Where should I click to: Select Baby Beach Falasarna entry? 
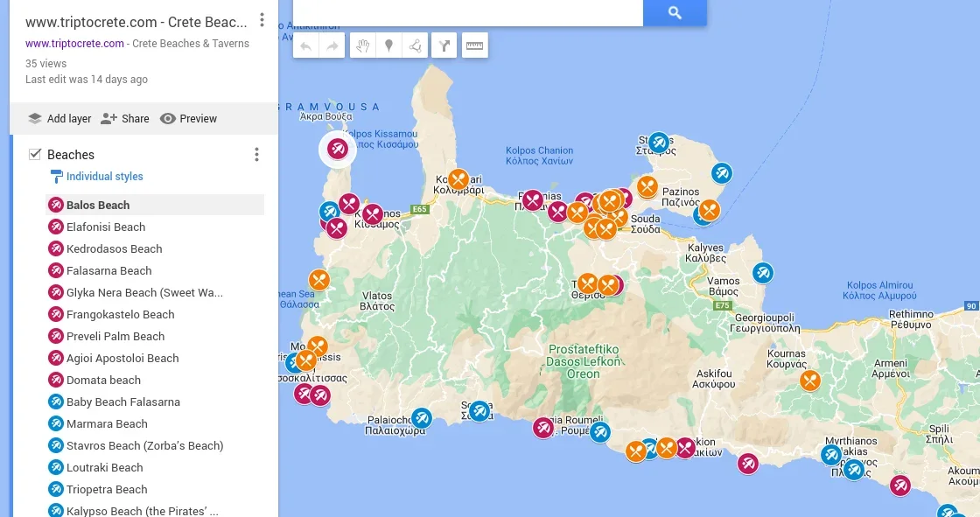coord(155,402)
